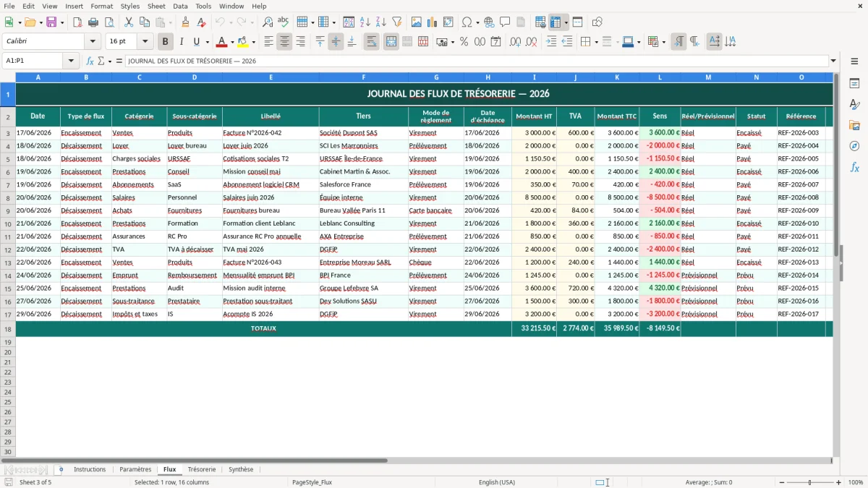This screenshot has height=488, width=868.
Task: Open the Sheet menu
Action: click(x=156, y=6)
